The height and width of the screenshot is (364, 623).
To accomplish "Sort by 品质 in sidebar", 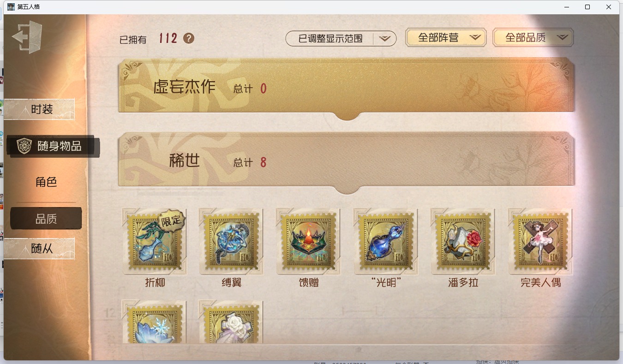I will [46, 219].
